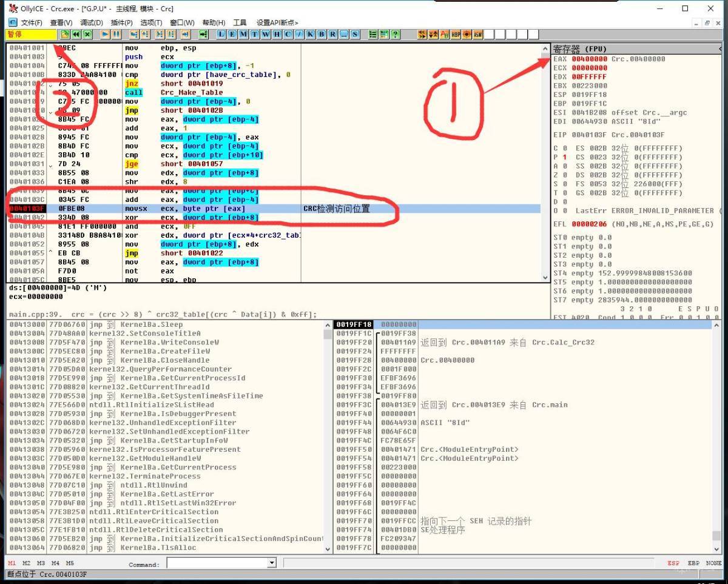This screenshot has height=584, width=728.
Task: Open the 窗口(W) menu
Action: [x=182, y=22]
